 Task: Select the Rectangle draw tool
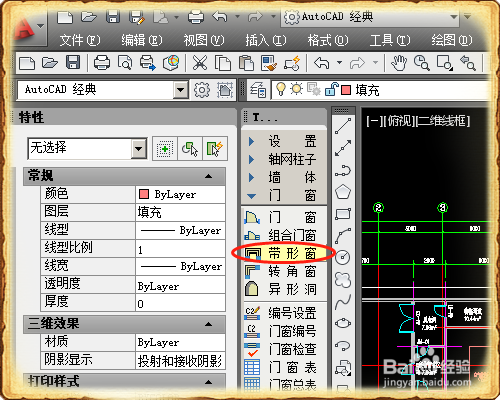[343, 214]
